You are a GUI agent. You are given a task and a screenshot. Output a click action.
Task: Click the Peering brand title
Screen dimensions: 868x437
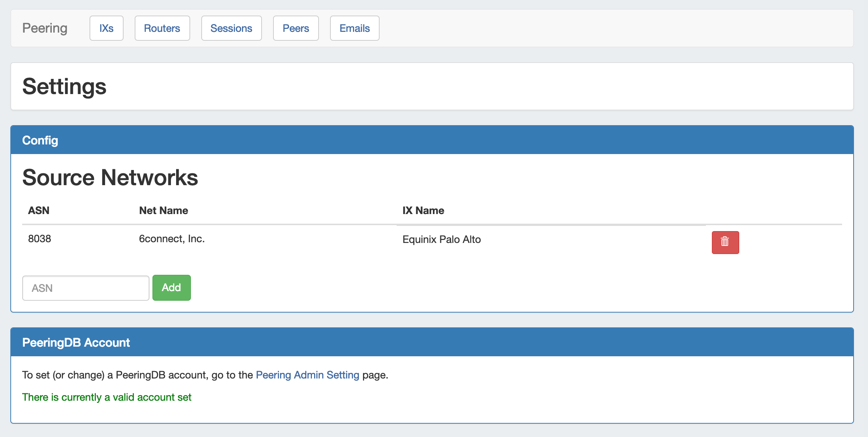click(x=45, y=28)
